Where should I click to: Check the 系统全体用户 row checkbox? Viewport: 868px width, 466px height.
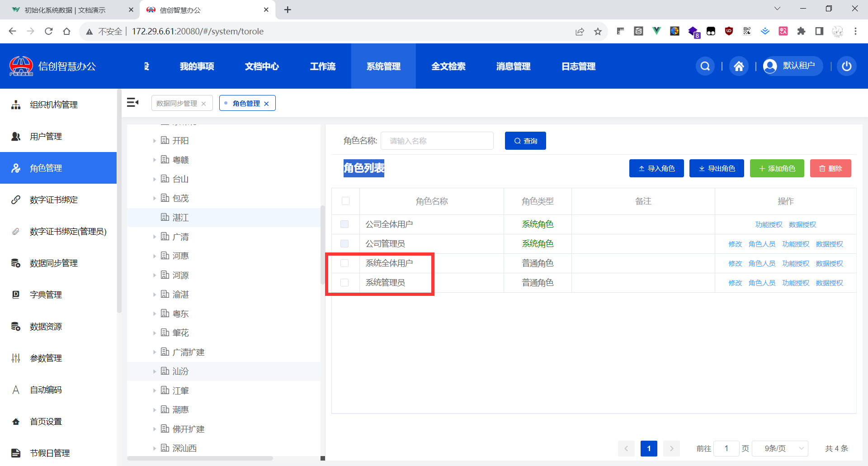(344, 263)
